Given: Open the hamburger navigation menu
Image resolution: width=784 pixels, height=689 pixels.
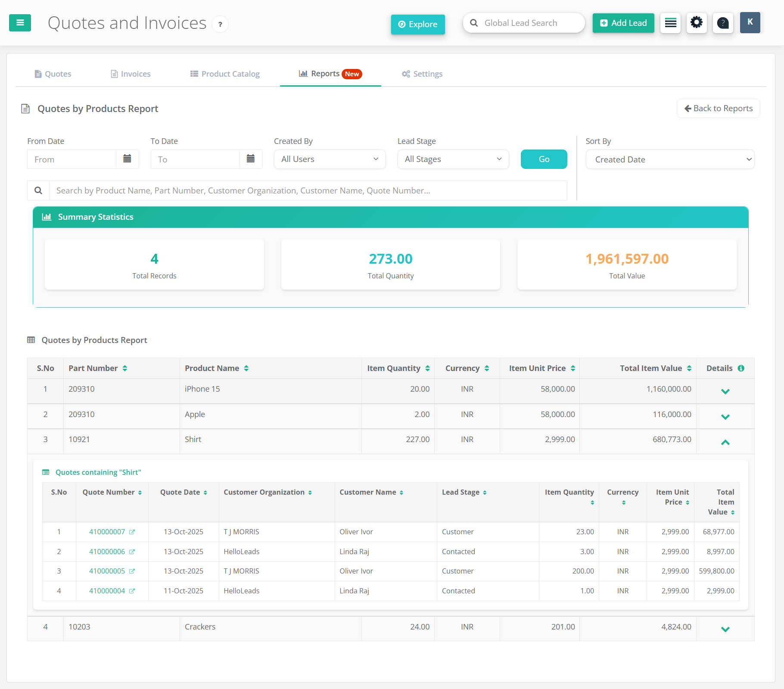Looking at the screenshot, I should point(20,23).
